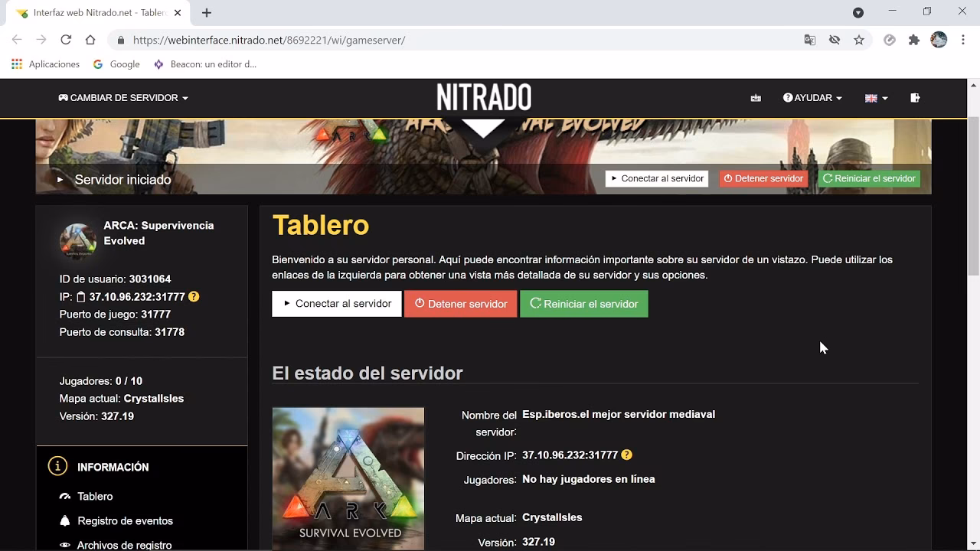Click the address bar URL
Screen dimensions: 980x551
[x=269, y=40]
